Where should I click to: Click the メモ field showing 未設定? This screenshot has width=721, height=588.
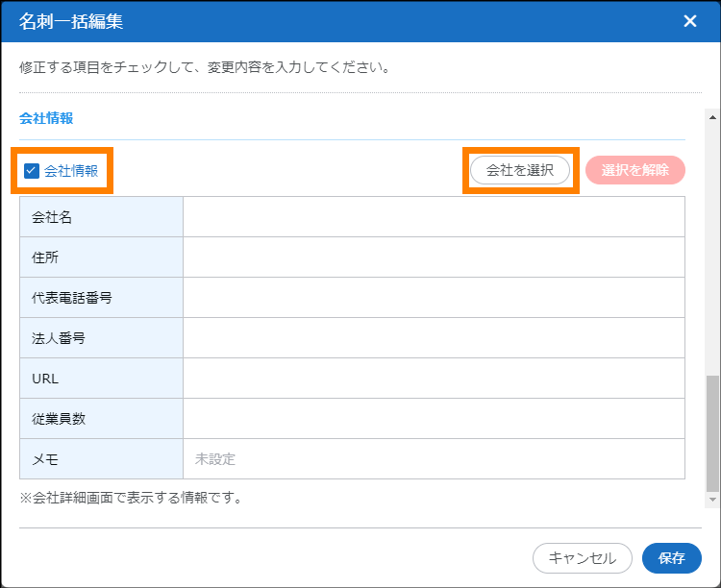click(x=433, y=459)
